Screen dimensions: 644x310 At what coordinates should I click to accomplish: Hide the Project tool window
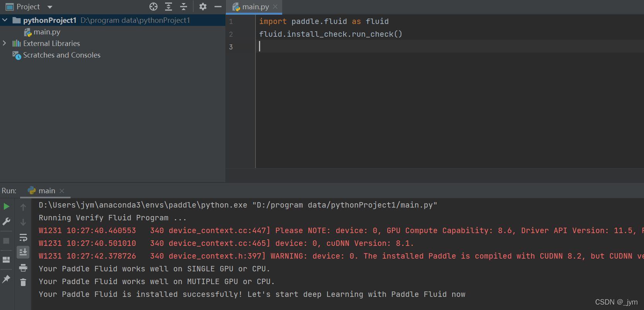point(218,7)
